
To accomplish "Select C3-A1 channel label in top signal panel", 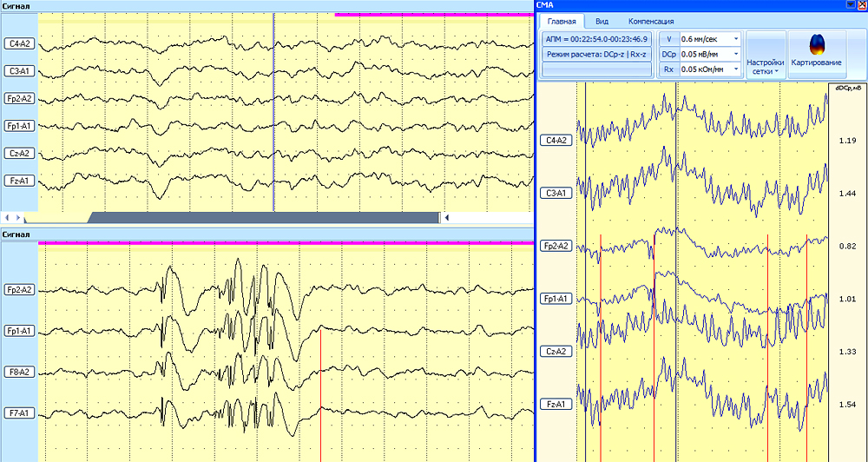I will pyautogui.click(x=19, y=71).
